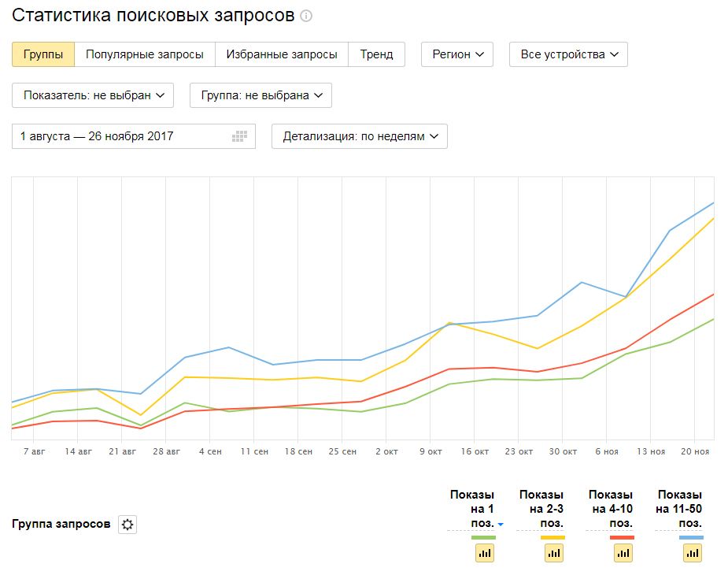
Task: Select the Группы tab
Action: 43,54
